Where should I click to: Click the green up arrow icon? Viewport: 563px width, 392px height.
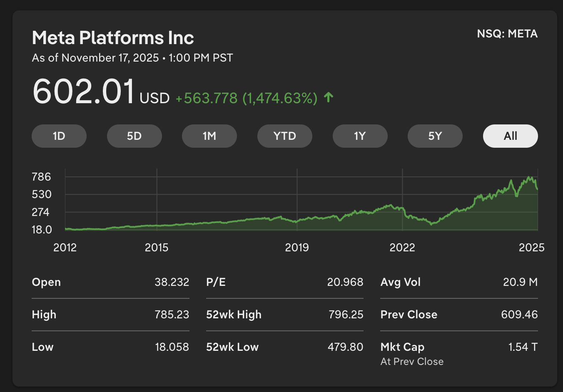pos(329,97)
